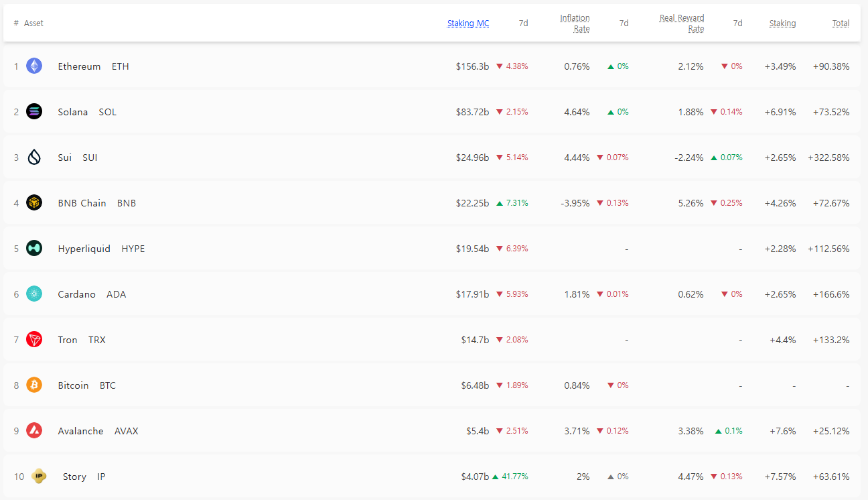Click Cardano total value +166.6%
The image size is (868, 500).
pos(831,294)
